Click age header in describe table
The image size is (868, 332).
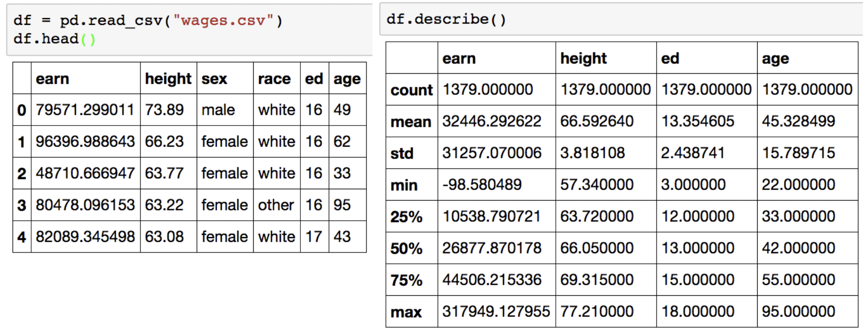point(775,59)
